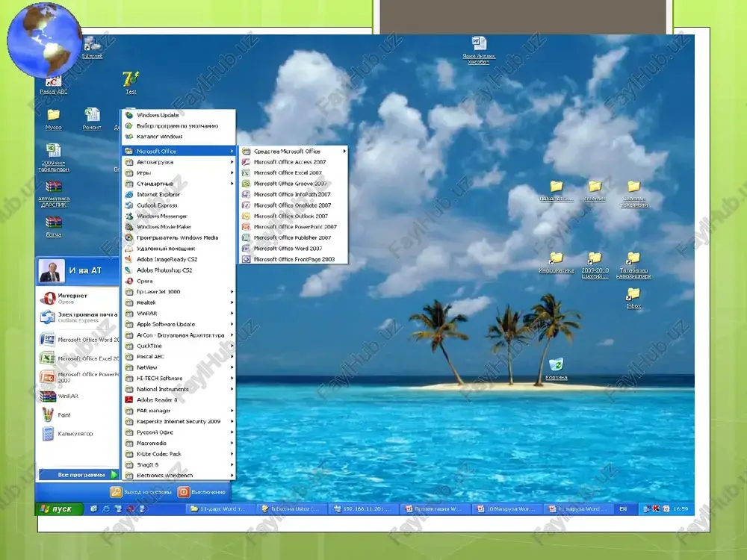Click the Kaspersky tray icon
Viewport: 747px width, 560px height.
coord(656,509)
